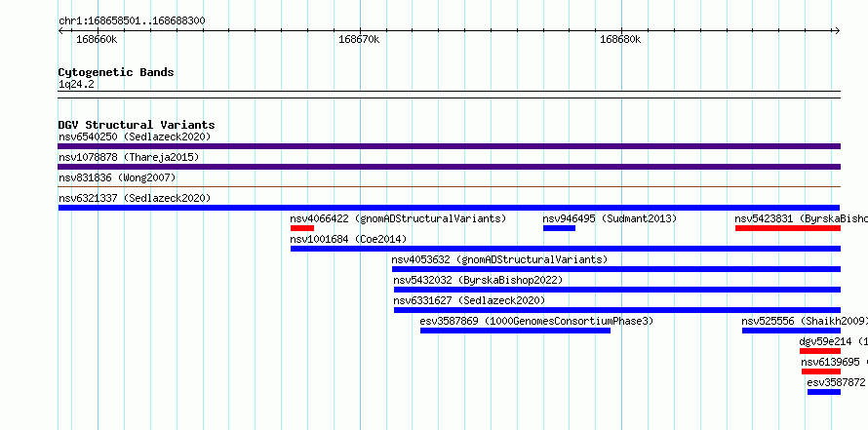868x430 pixels.
Task: Click the nsv6540250 (Sedlazeck2020) variant label
Action: point(135,137)
